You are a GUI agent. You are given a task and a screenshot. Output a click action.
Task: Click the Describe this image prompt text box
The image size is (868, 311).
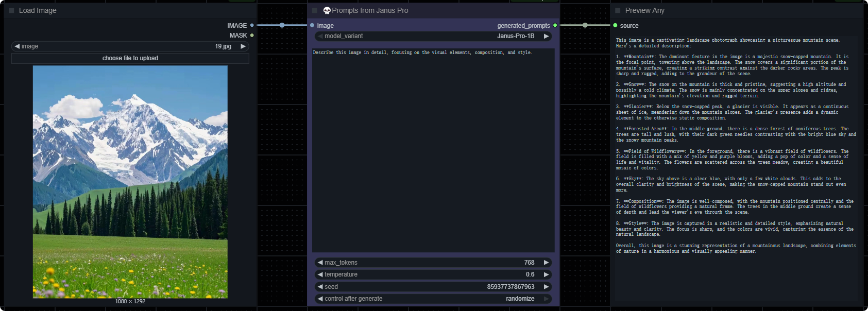433,149
